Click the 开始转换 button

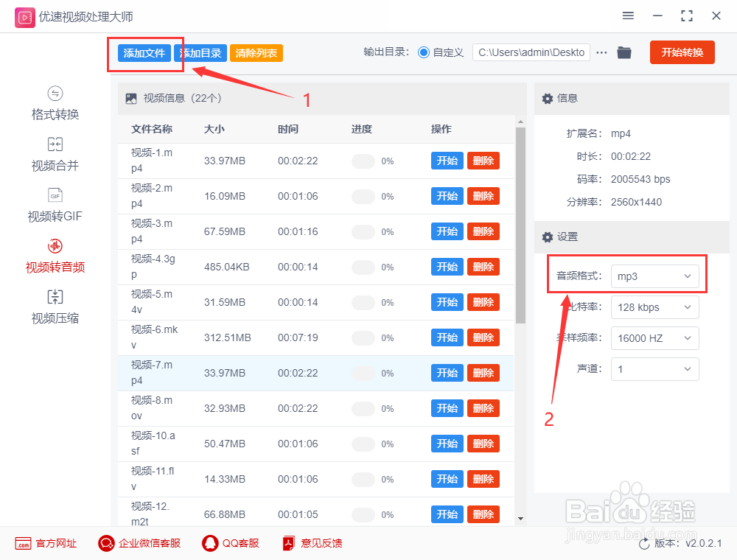click(682, 52)
